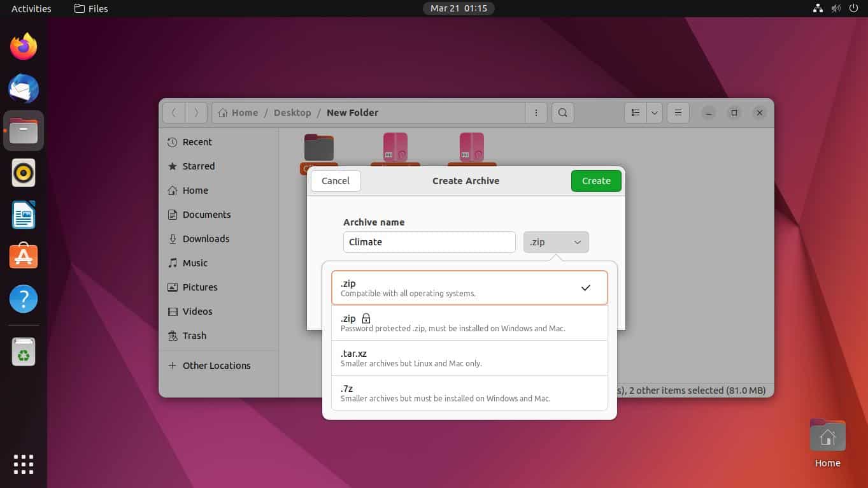Click the green Create button
This screenshot has width=868, height=488.
pos(596,181)
